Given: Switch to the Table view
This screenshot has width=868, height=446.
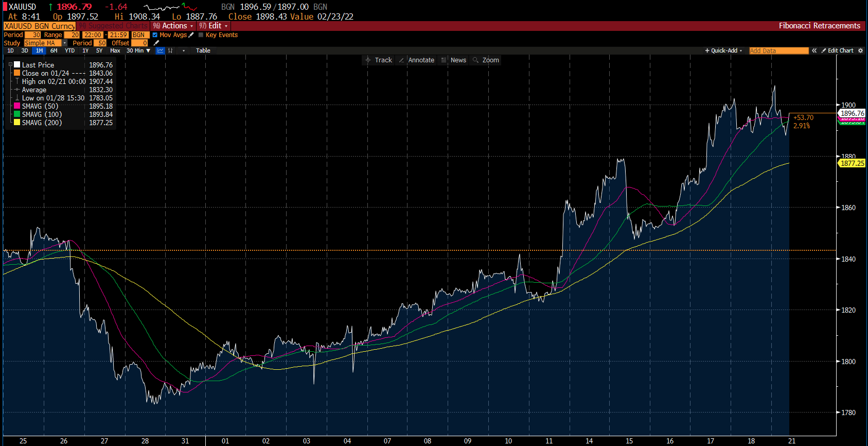Looking at the screenshot, I should (x=203, y=50).
